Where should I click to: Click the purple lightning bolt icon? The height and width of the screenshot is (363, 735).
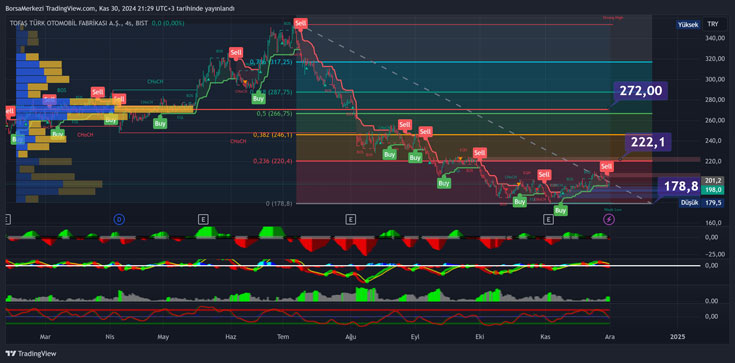[x=609, y=219]
